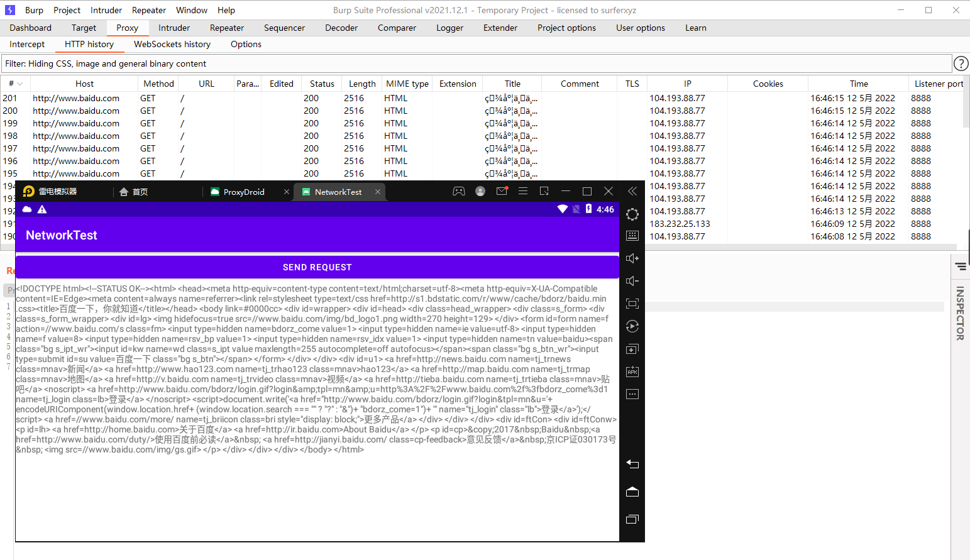Tap the SEND REQUEST button

[317, 267]
